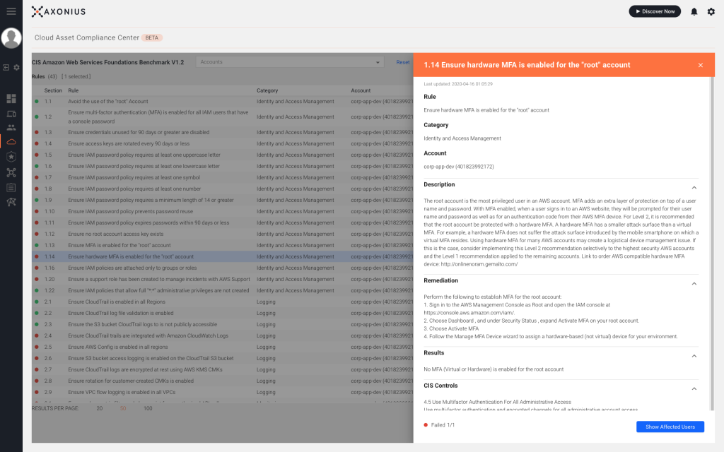Select rule 2.1 CloudTrail enabled in all Regions
Screen dimensions: 724x452
[x=223, y=302]
